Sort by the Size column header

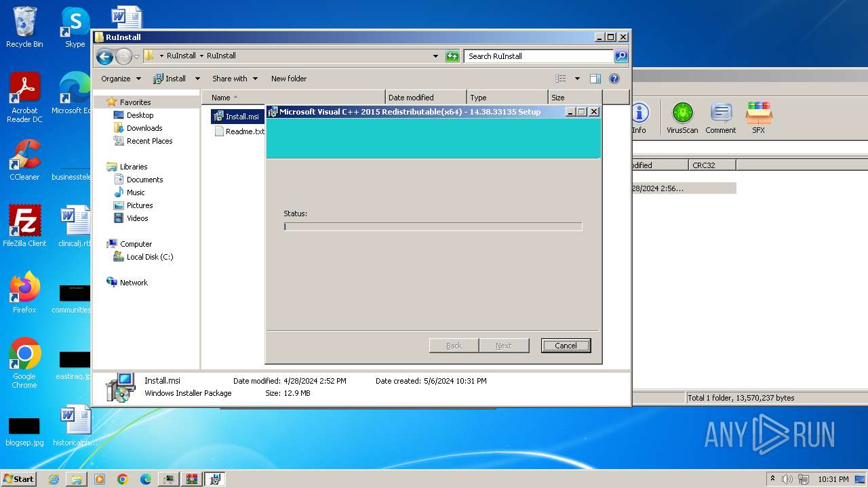click(575, 98)
